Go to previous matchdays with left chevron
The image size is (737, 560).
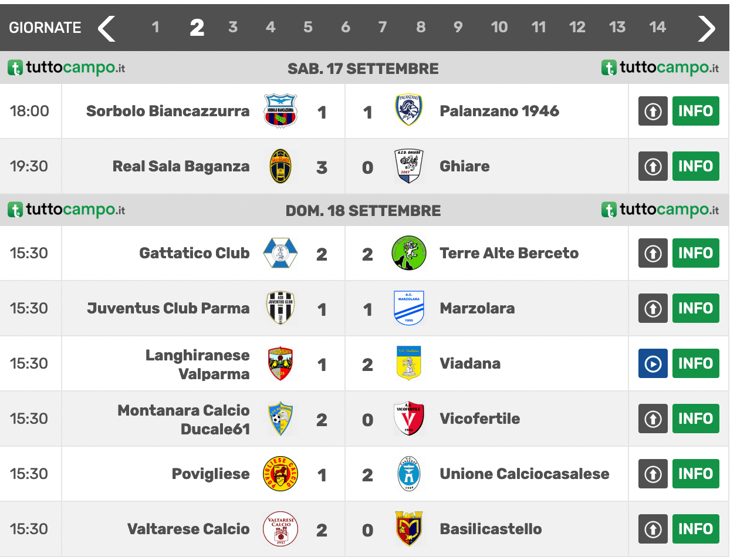107,28
